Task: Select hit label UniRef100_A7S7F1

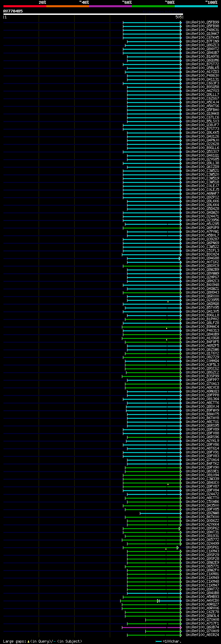Action: coord(202,623)
